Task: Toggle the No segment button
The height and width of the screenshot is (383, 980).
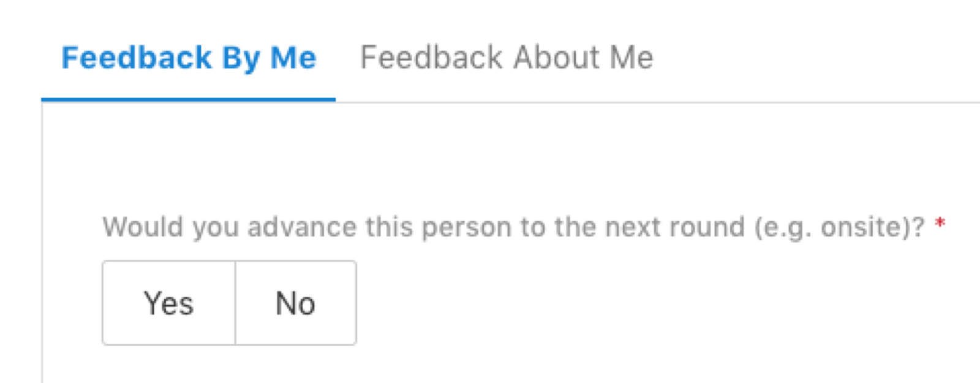Action: [296, 303]
